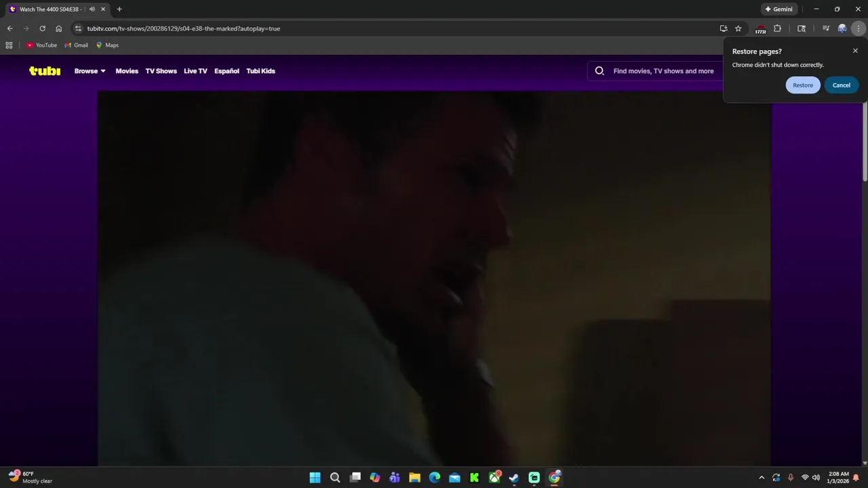Open the red extension with counter badge

(x=761, y=28)
